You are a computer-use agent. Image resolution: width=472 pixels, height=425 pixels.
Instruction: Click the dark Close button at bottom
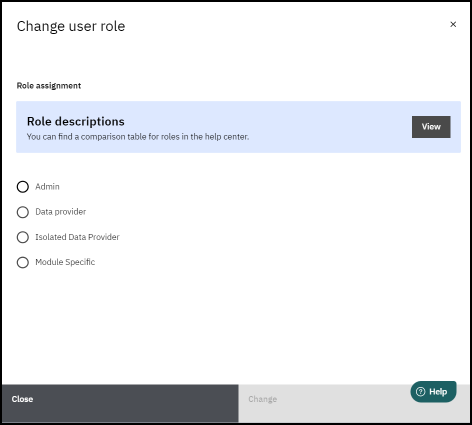pos(120,403)
